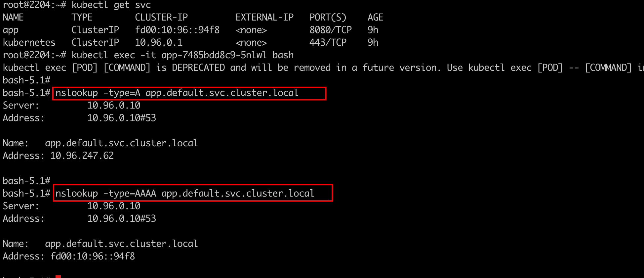
Task: Click the 443/TCP port entry
Action: point(328,43)
